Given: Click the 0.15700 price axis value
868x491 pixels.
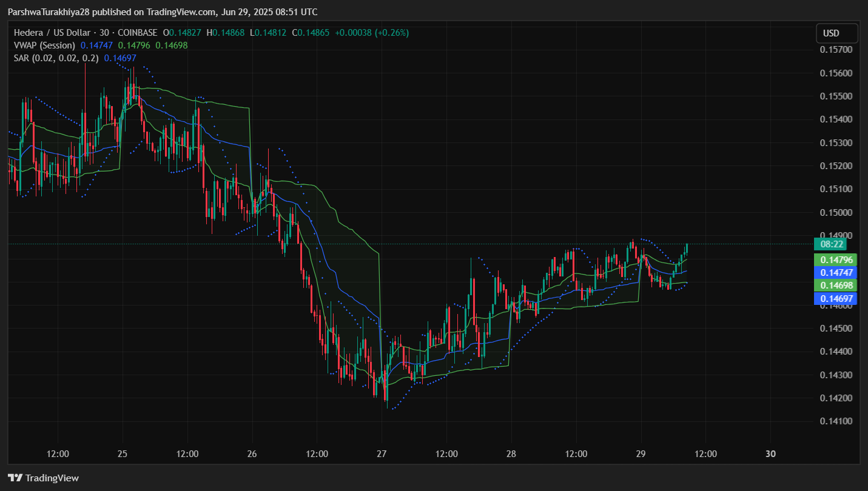Looking at the screenshot, I should [x=836, y=50].
